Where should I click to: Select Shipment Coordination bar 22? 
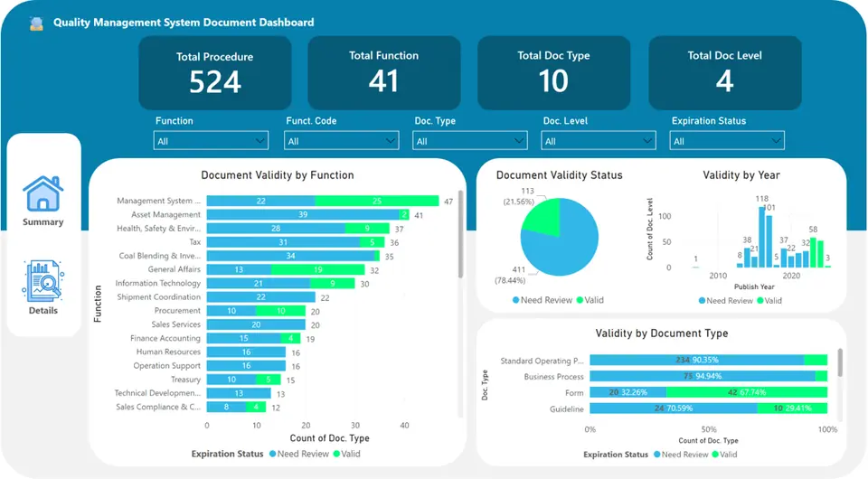tap(261, 297)
